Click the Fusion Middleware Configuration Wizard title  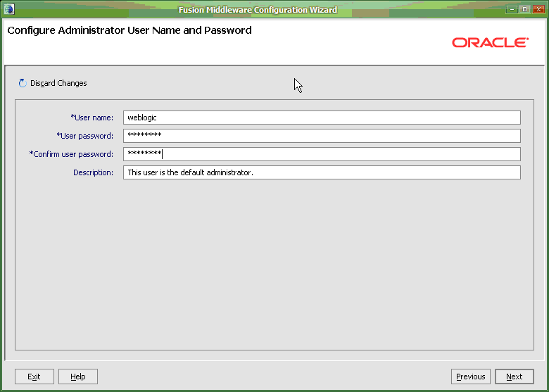pyautogui.click(x=258, y=10)
